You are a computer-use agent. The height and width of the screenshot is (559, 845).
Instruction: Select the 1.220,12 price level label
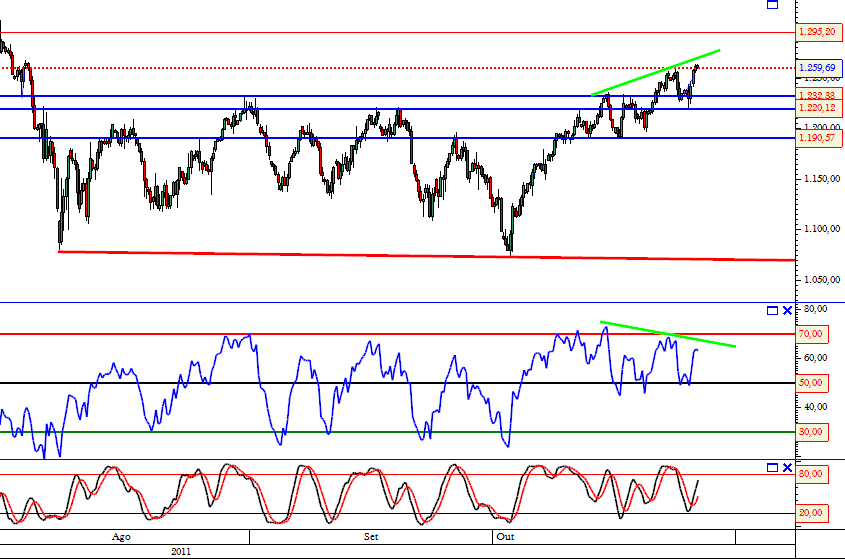click(818, 108)
